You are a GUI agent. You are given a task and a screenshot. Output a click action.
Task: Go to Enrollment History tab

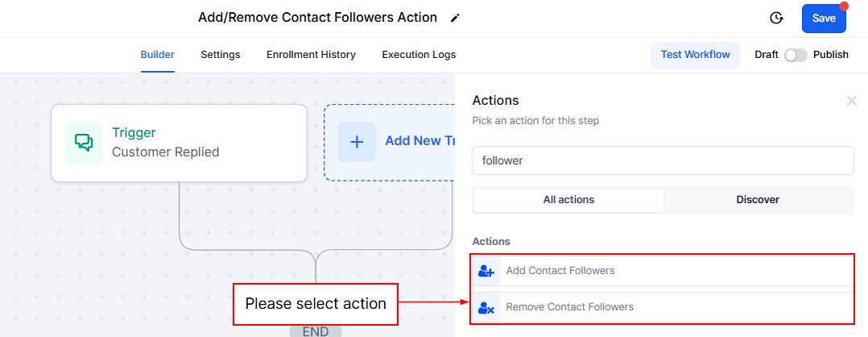point(311,55)
